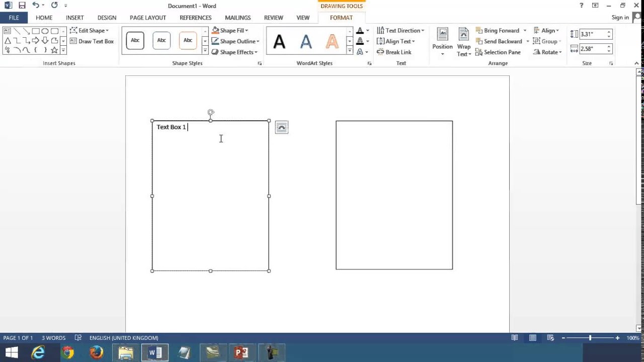
Task: Open the Shape Styles dialog launcher
Action: 260,63
